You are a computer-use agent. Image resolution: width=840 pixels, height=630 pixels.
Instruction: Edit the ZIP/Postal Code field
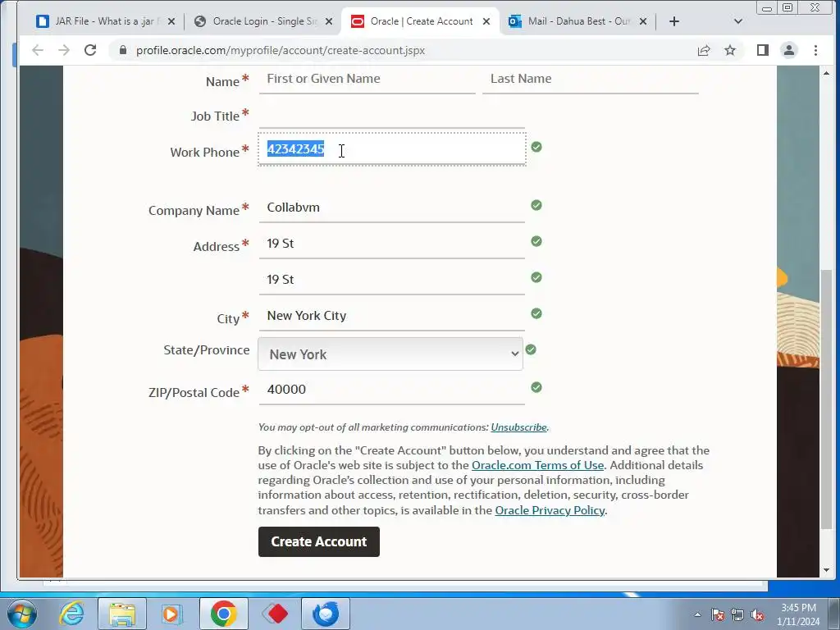point(391,390)
